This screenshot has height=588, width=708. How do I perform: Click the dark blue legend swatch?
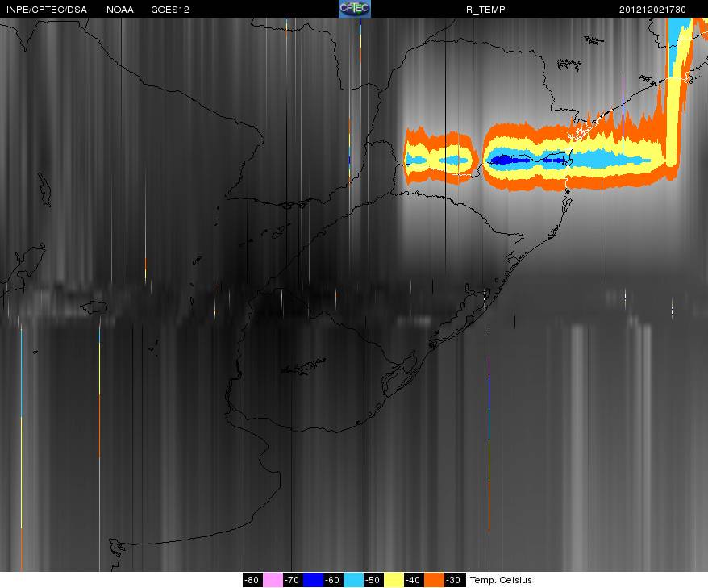[x=314, y=580]
